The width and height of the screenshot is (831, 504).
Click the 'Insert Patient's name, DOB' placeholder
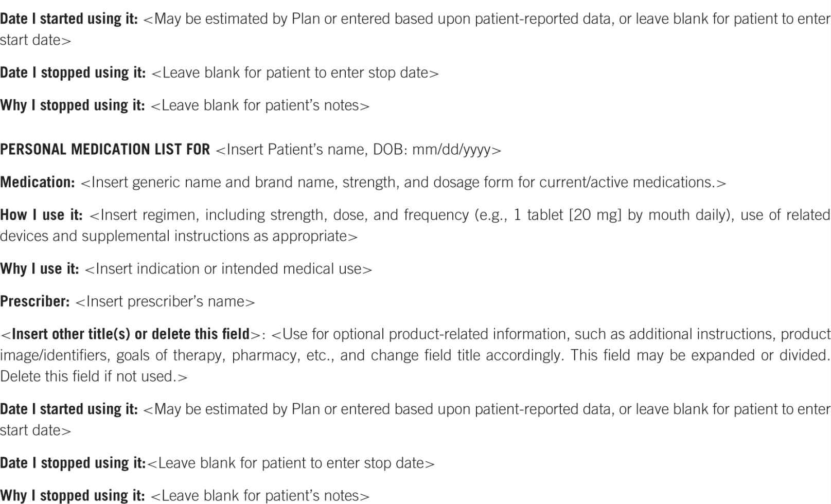tap(358, 150)
